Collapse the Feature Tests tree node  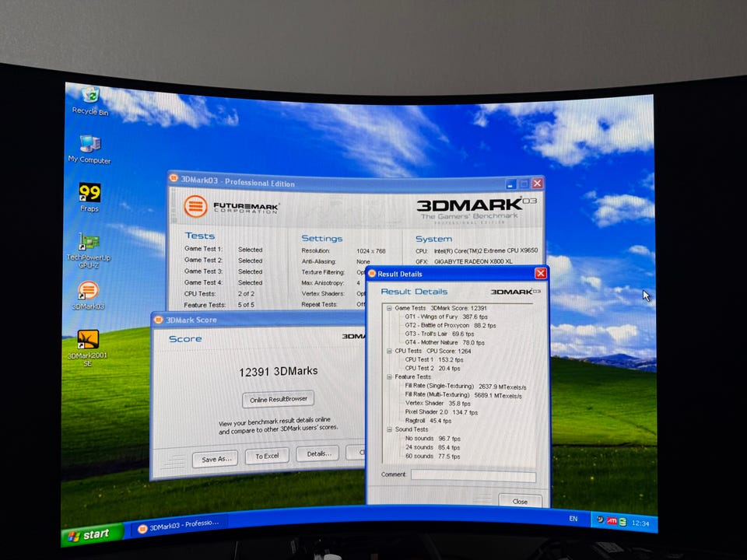(x=389, y=376)
